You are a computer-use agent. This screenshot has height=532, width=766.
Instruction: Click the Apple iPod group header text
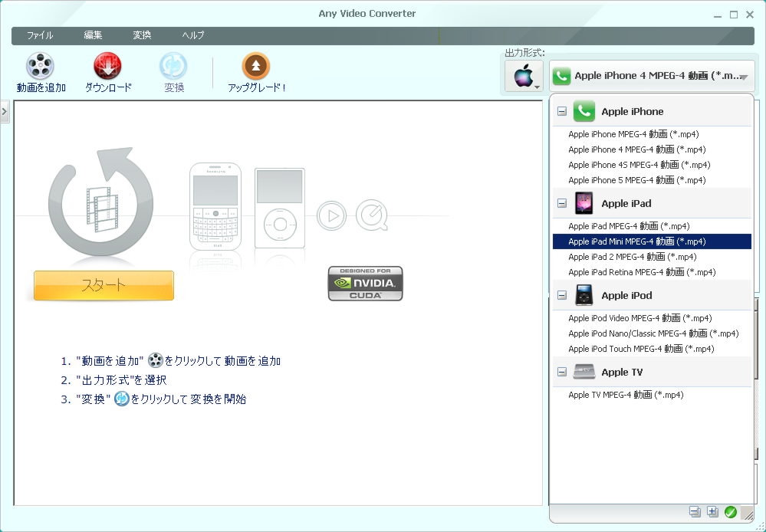(x=626, y=295)
